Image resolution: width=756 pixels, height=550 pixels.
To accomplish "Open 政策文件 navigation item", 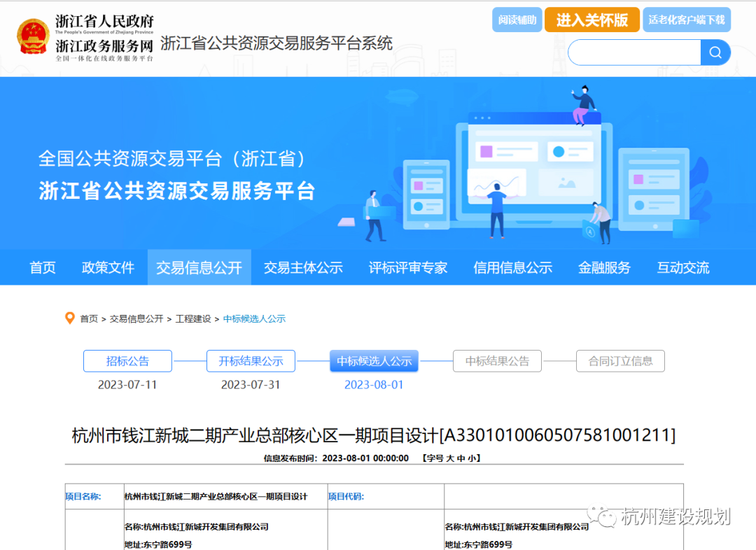I will [x=108, y=267].
